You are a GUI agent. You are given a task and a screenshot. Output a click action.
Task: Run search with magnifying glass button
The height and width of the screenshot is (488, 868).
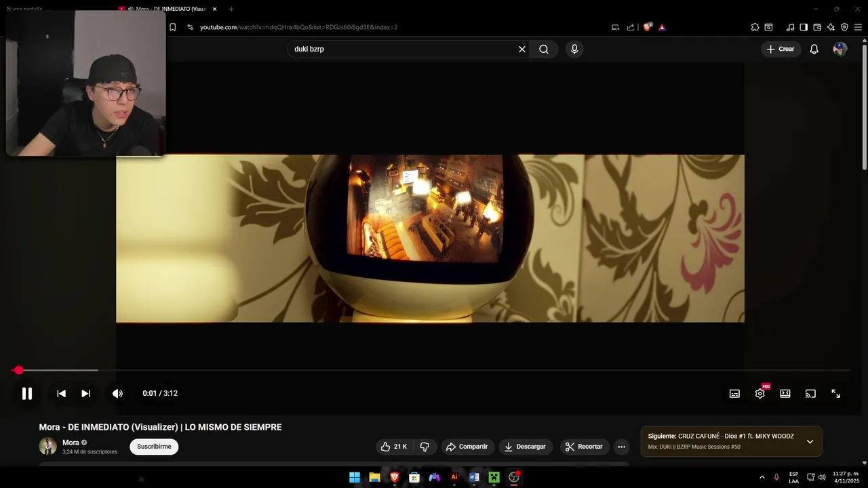click(x=544, y=49)
